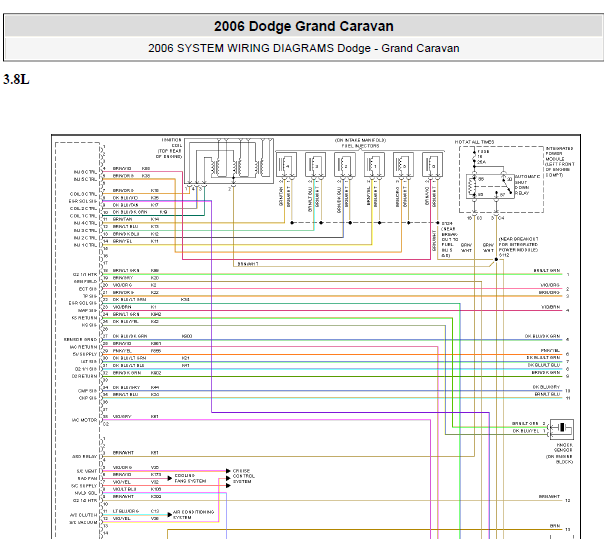Viewport: 604px width, 539px height.
Task: Select fuel injector number 5 symbol
Action: 403,165
